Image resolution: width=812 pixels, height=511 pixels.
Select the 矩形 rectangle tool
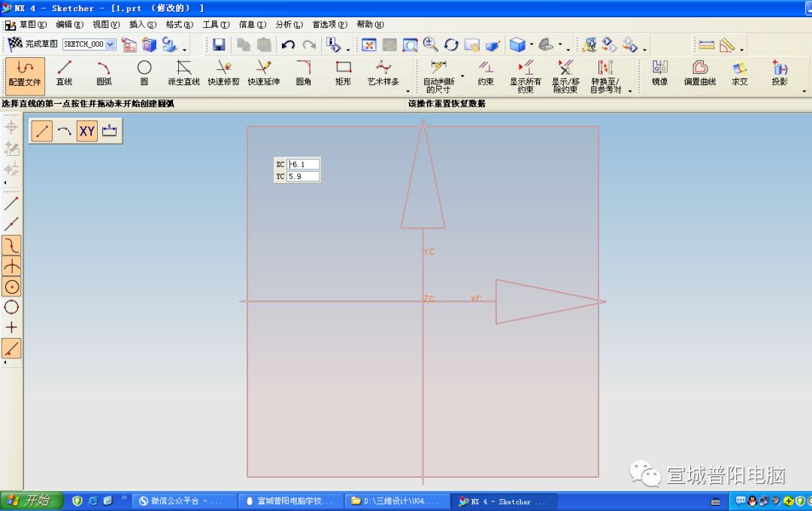[343, 75]
